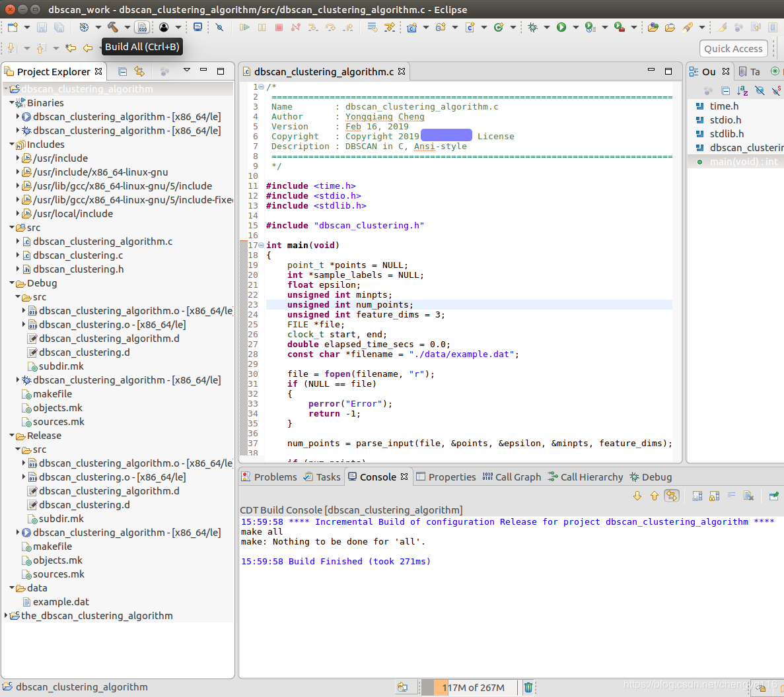This screenshot has width=784, height=697.
Task: Sort Outline items alphabetically
Action: pyautogui.click(x=742, y=90)
